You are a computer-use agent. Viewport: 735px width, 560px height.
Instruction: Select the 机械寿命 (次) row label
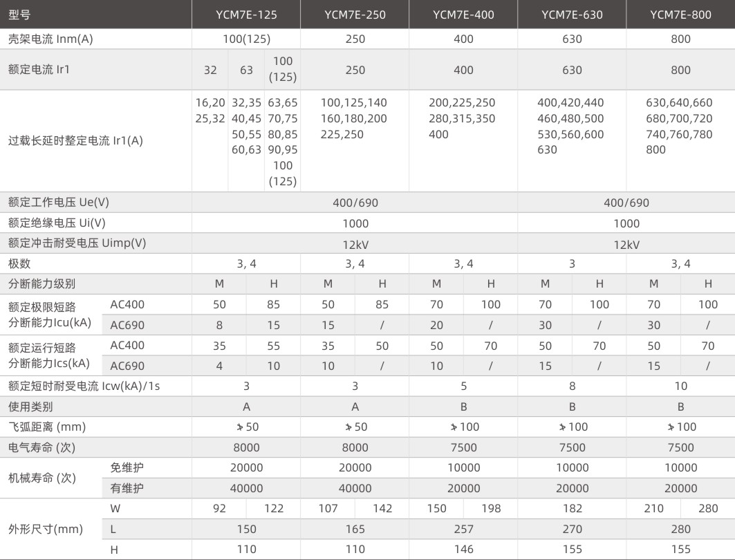(x=41, y=478)
